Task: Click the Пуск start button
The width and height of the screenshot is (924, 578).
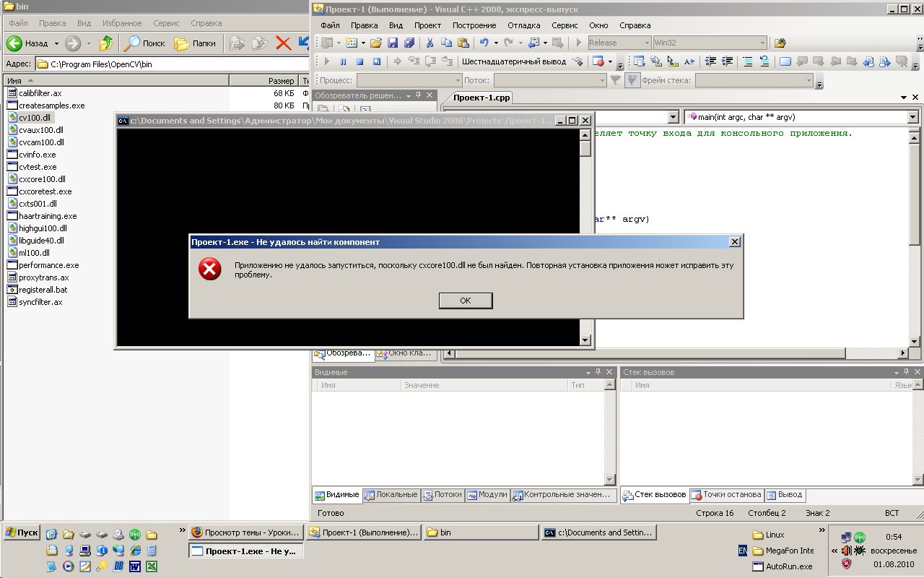Action: (22, 532)
